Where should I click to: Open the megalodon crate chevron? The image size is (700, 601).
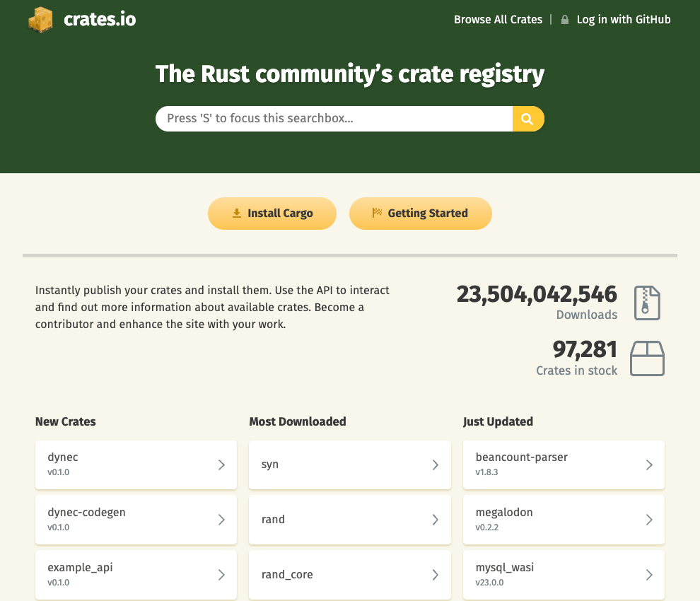pyautogui.click(x=649, y=520)
